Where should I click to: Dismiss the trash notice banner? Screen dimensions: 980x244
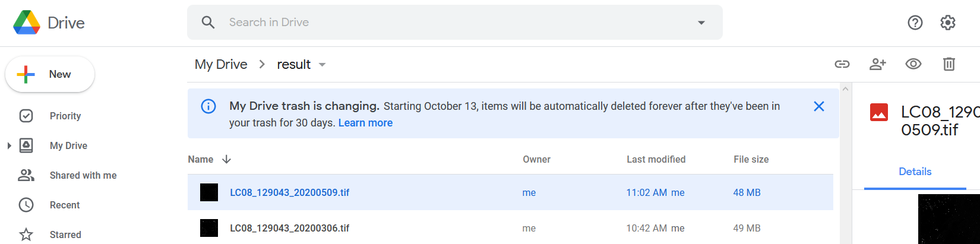click(818, 106)
